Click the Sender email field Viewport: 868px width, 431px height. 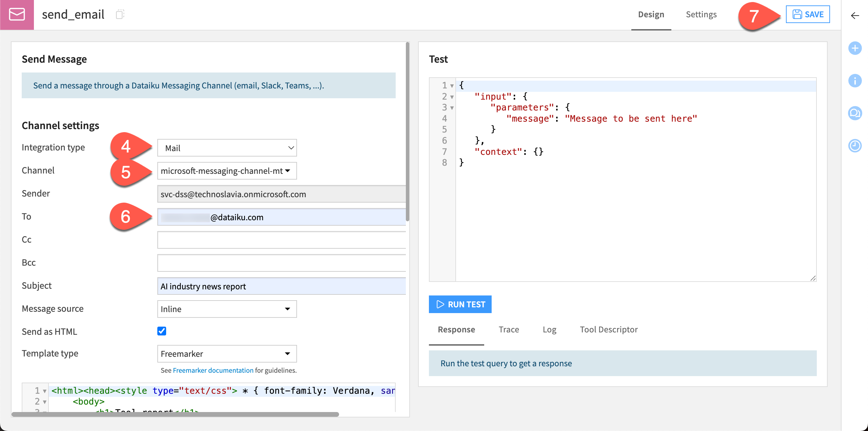282,194
